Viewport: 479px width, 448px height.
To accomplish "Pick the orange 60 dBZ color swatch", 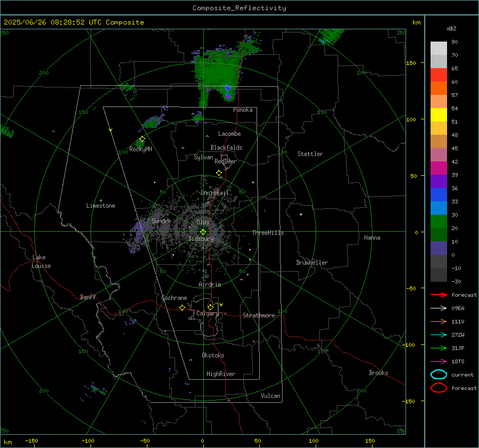I will click(x=439, y=88).
